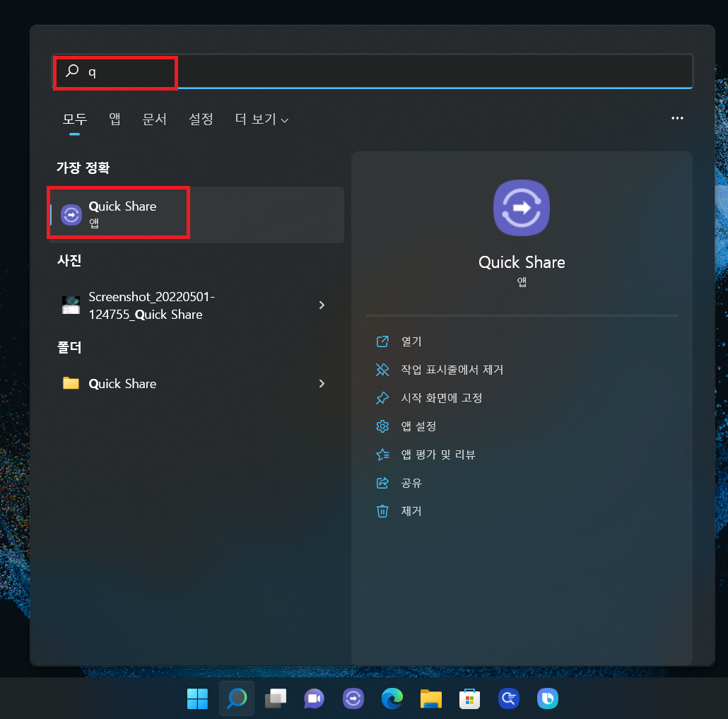Click the search magnifier icon in search box

click(72, 71)
